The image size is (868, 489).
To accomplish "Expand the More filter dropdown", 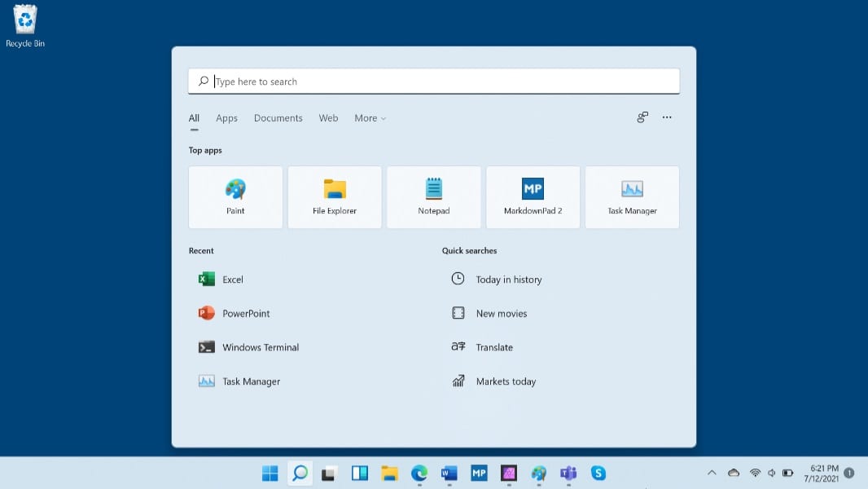I will [x=370, y=118].
